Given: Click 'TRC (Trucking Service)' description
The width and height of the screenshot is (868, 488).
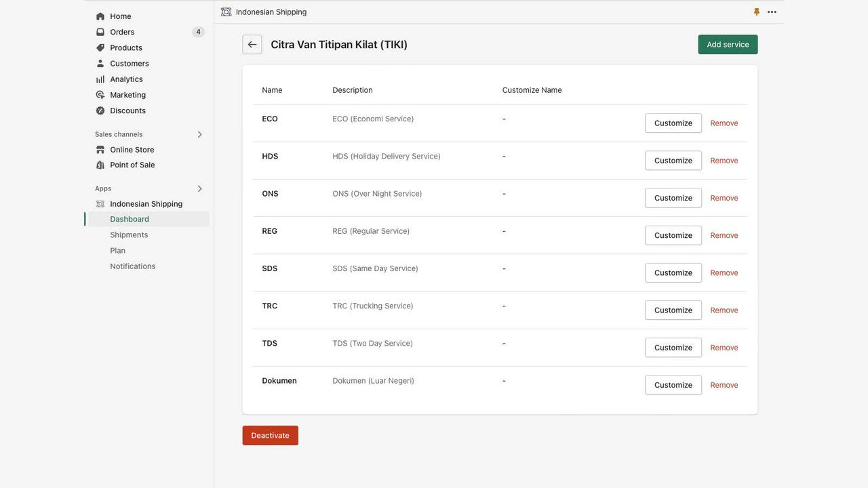Looking at the screenshot, I should pyautogui.click(x=373, y=306).
